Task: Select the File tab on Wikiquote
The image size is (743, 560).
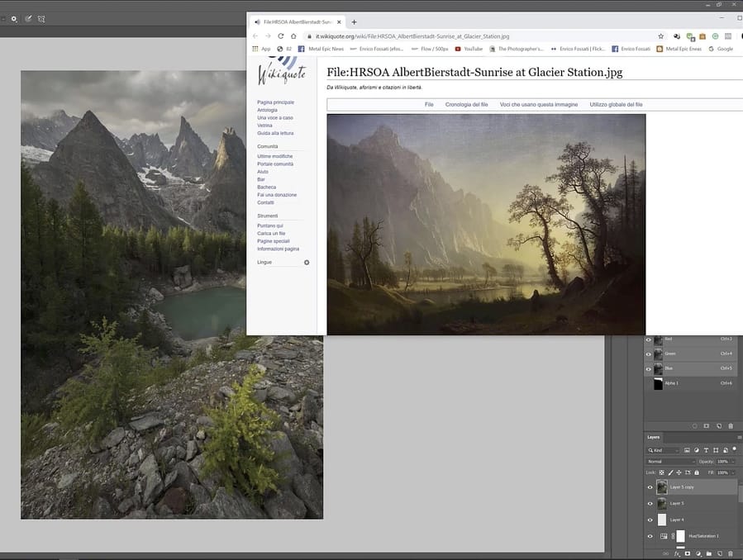Action: tap(429, 105)
